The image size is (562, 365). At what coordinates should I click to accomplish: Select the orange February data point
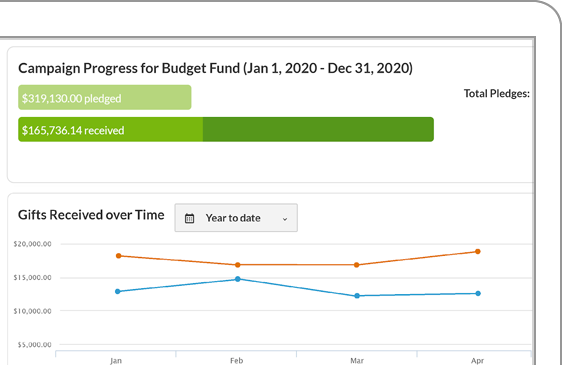coord(238,265)
